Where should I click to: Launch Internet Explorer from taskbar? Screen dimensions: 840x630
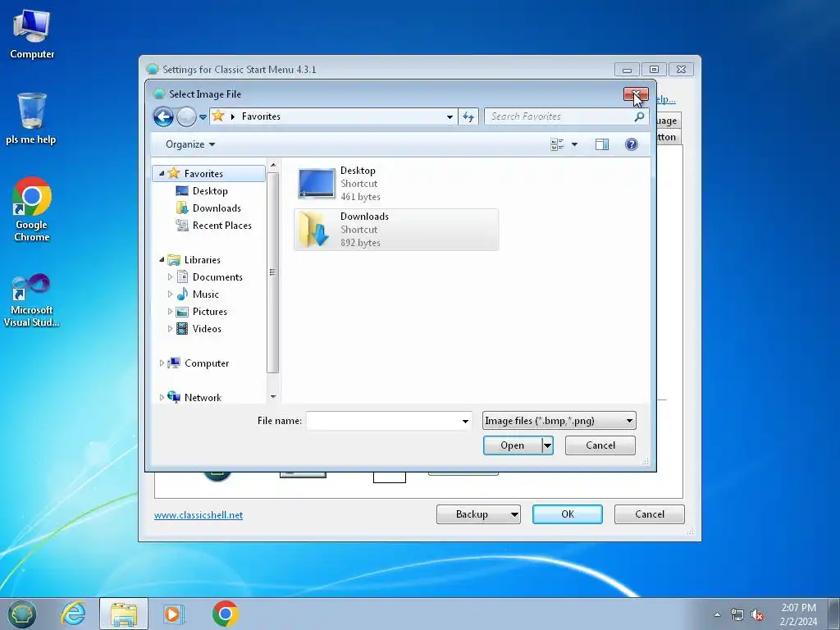click(x=73, y=614)
